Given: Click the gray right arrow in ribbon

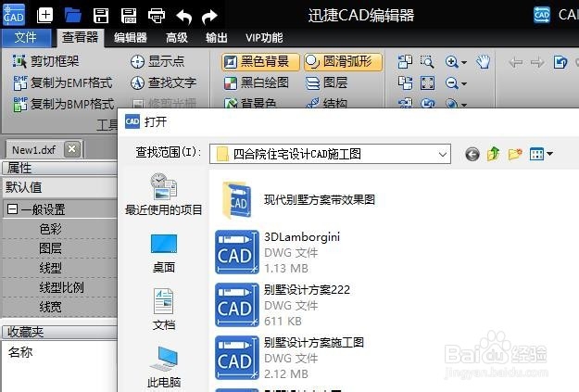Looking at the screenshot, I should click(x=537, y=62).
